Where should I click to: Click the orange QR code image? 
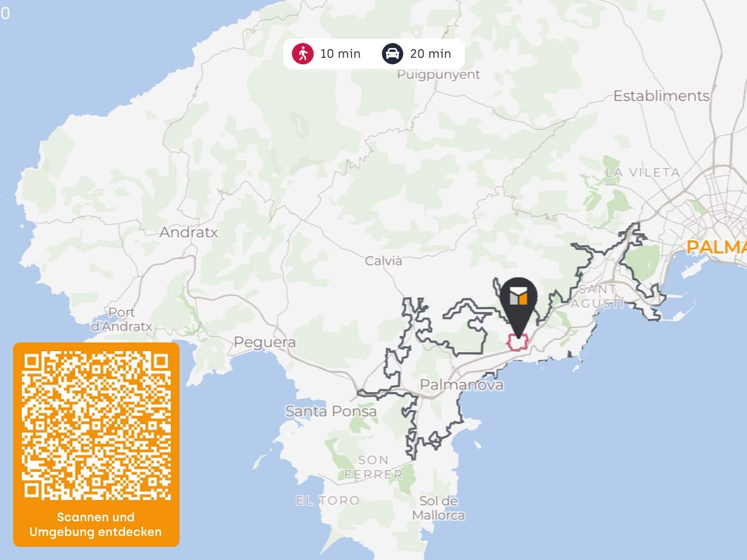tap(96, 425)
